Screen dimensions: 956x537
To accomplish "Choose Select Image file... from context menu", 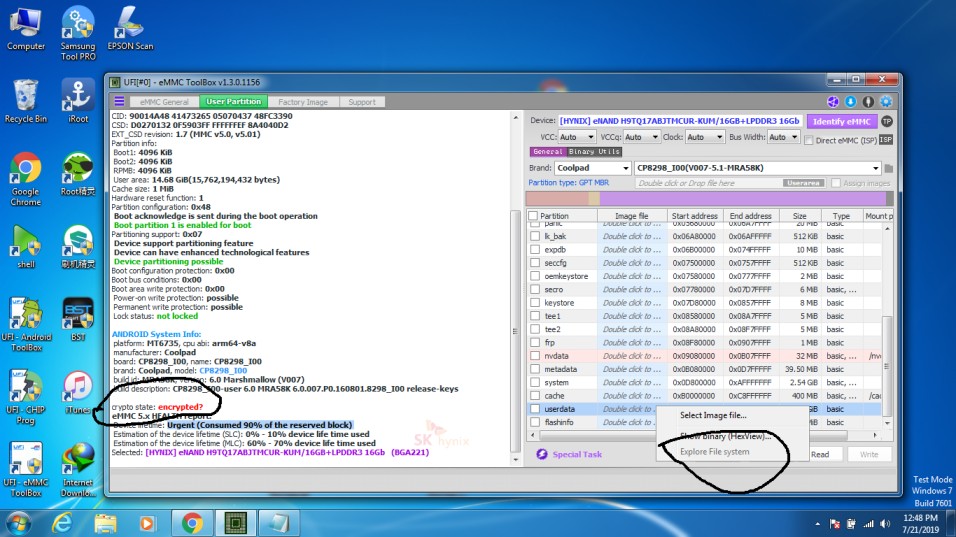I will click(x=713, y=415).
